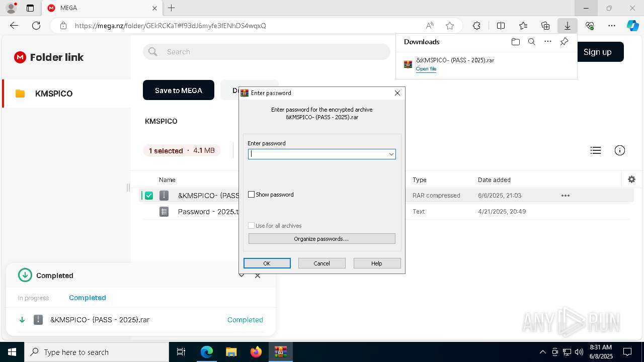Switch to the In progress transfers tab
This screenshot has height=362, width=644.
[x=33, y=298]
